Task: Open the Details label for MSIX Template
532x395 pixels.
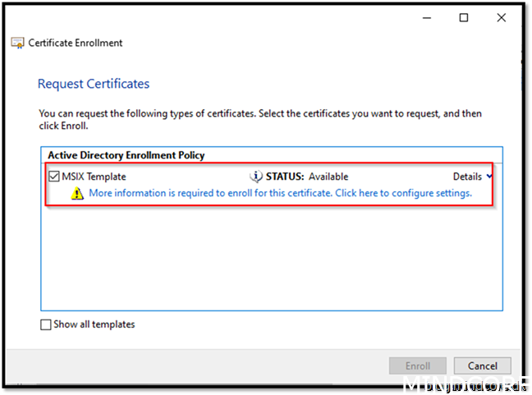Action: [x=467, y=176]
